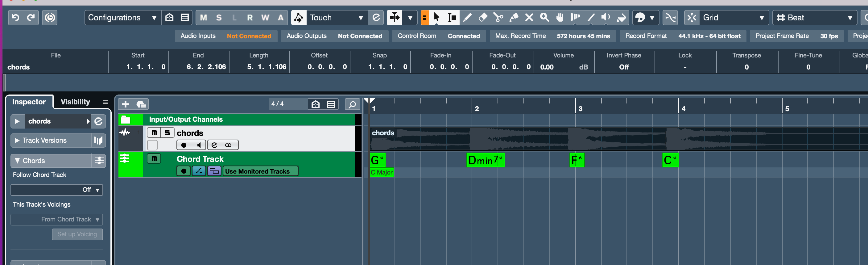The image size is (868, 265).
Task: Open the track search magnifier
Action: [352, 104]
